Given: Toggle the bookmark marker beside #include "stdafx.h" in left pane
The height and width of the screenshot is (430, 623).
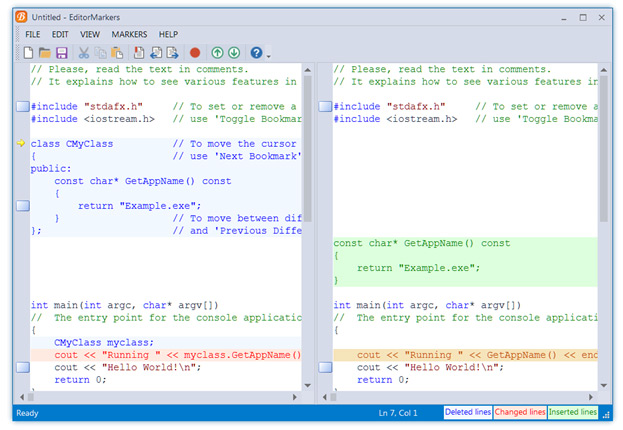Looking at the screenshot, I should pyautogui.click(x=22, y=106).
